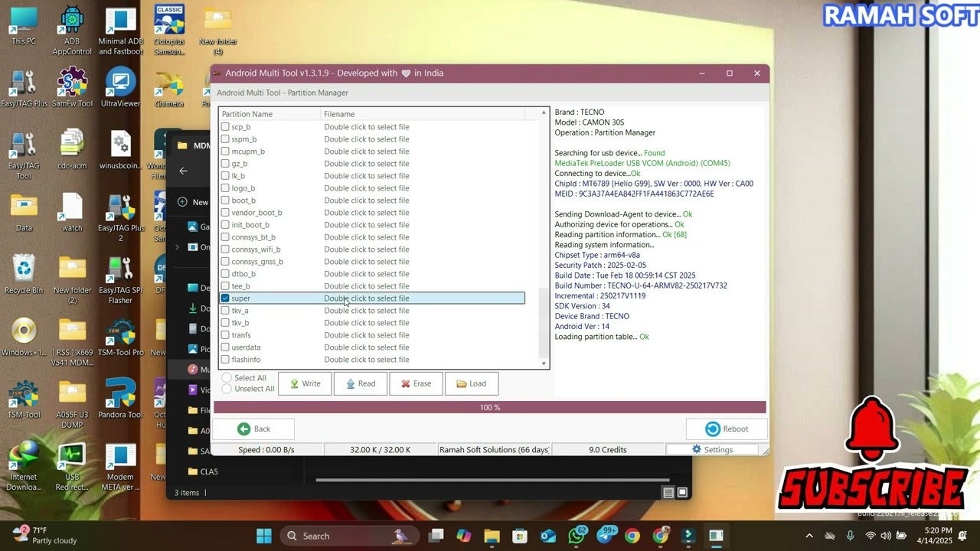Image resolution: width=980 pixels, height=551 pixels.
Task: Open Modem META desktop shortcut
Action: [120, 467]
